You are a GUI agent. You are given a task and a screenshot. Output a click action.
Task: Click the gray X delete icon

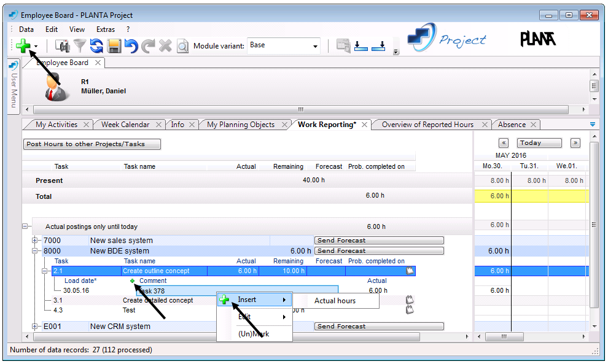click(x=165, y=46)
